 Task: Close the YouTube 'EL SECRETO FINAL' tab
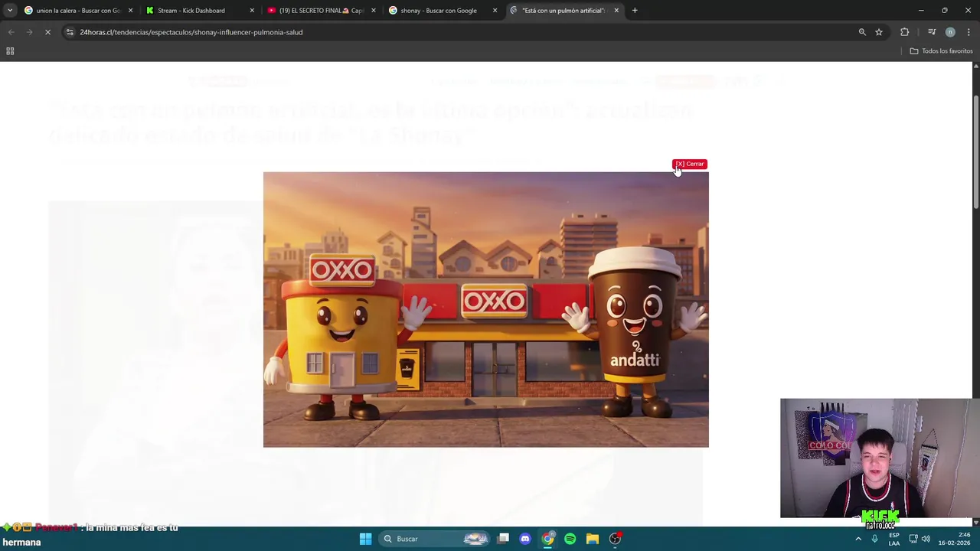click(374, 11)
